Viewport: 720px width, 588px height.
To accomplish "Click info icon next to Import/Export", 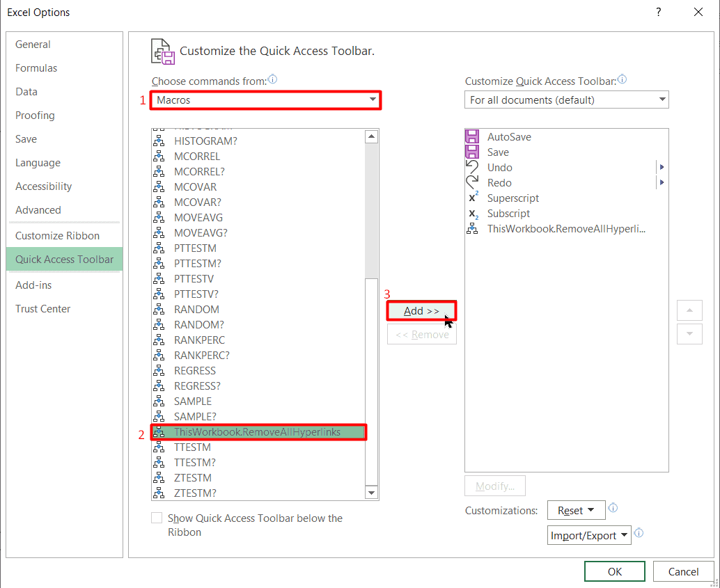I will click(x=639, y=534).
